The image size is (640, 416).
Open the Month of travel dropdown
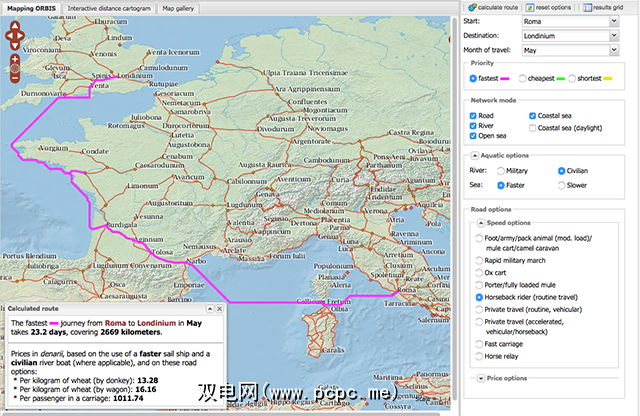pos(613,48)
